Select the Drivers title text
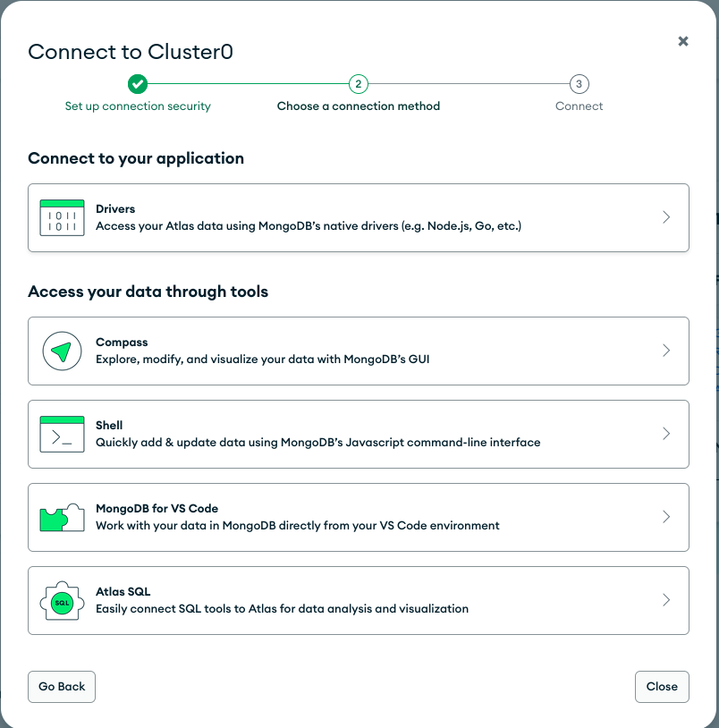This screenshot has height=728, width=719. [x=115, y=209]
